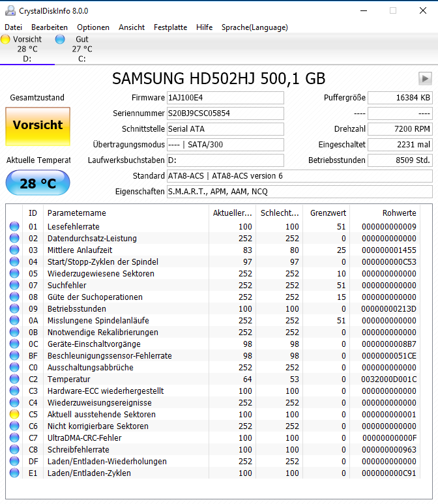
Task: Select the D: drive tab with Vorsicht status
Action: click(27, 49)
